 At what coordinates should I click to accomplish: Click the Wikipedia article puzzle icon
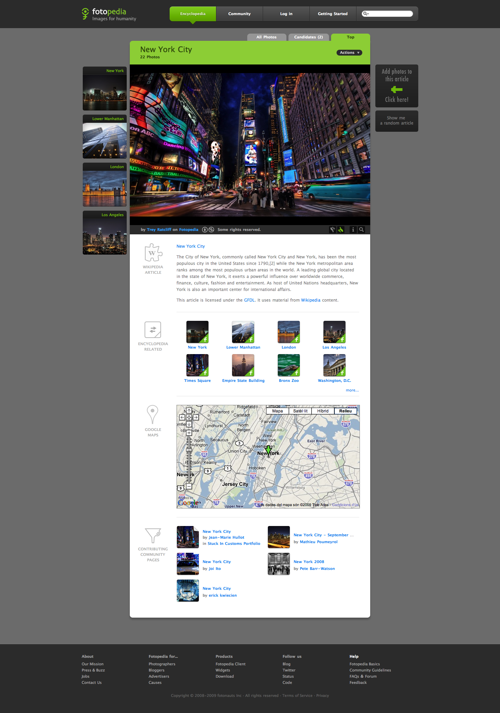(153, 252)
